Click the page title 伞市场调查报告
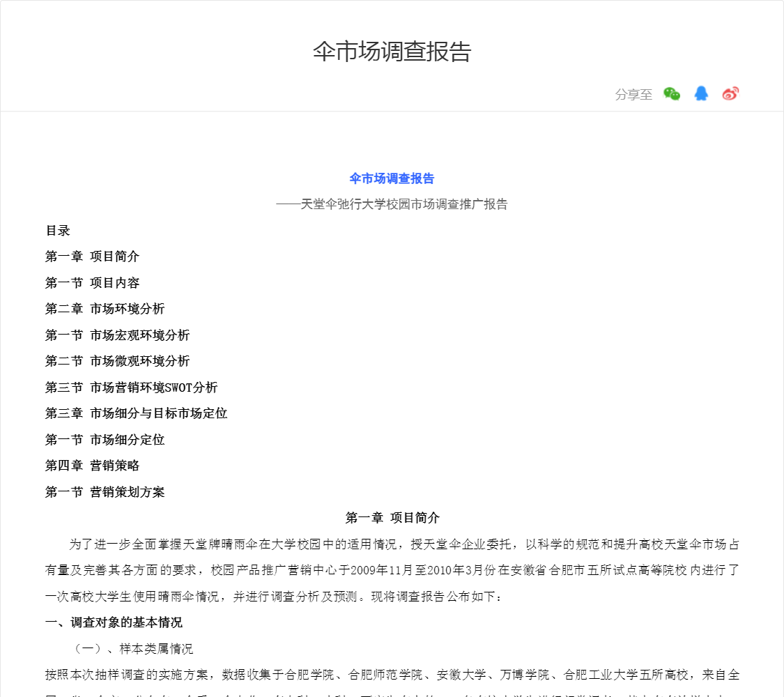 click(x=392, y=52)
